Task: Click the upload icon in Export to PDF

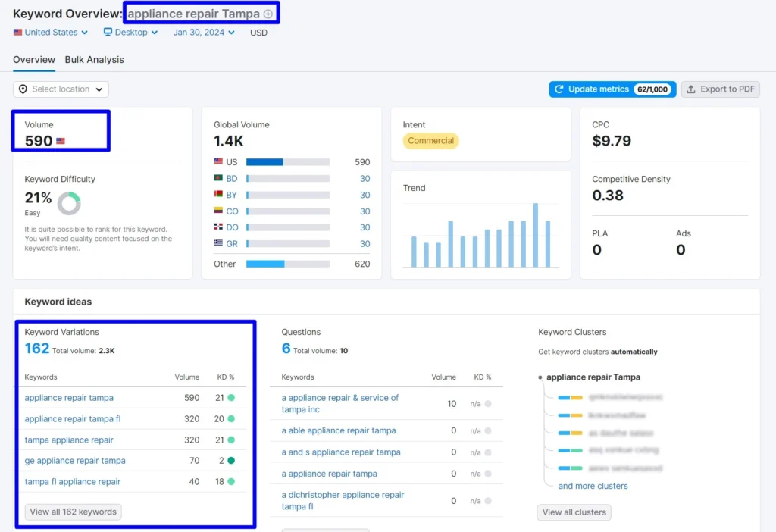Action: (x=691, y=89)
